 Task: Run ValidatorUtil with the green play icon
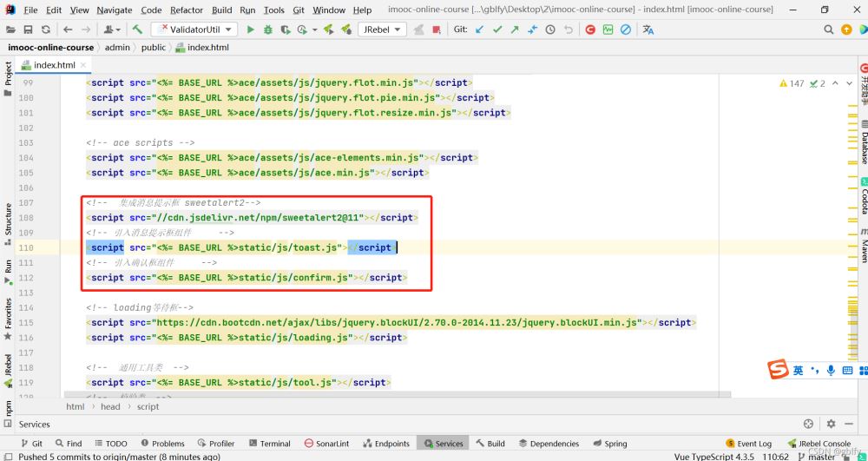[x=250, y=30]
